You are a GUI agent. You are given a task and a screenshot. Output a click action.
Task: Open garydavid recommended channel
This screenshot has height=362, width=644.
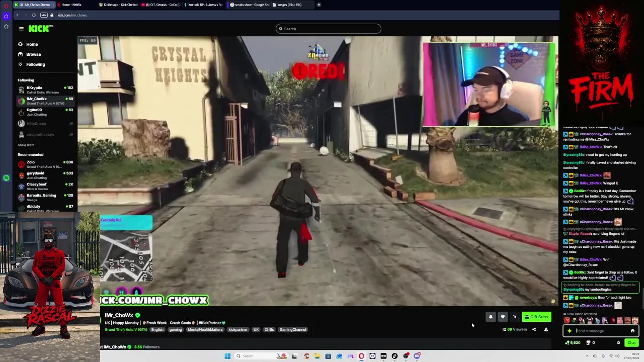coord(45,175)
